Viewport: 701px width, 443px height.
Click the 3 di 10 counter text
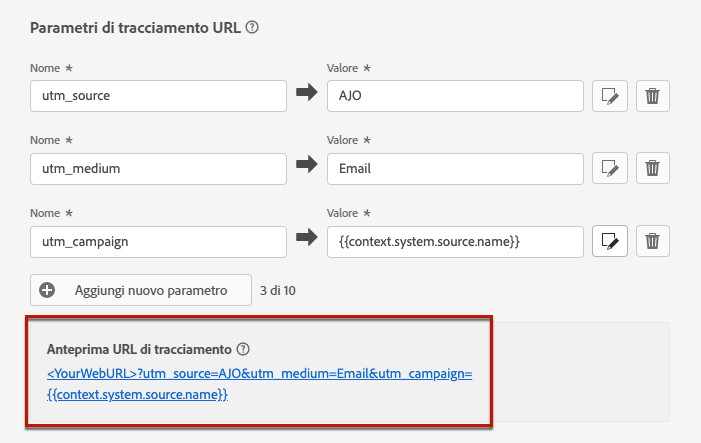[278, 291]
